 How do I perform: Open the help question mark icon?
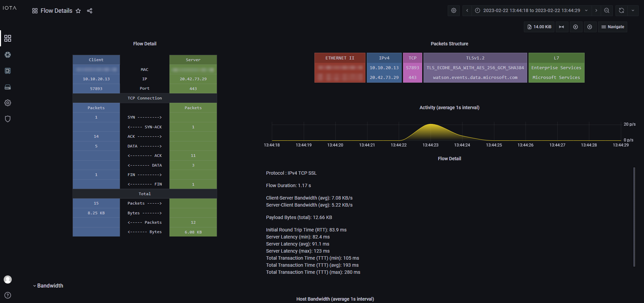[x=8, y=295]
